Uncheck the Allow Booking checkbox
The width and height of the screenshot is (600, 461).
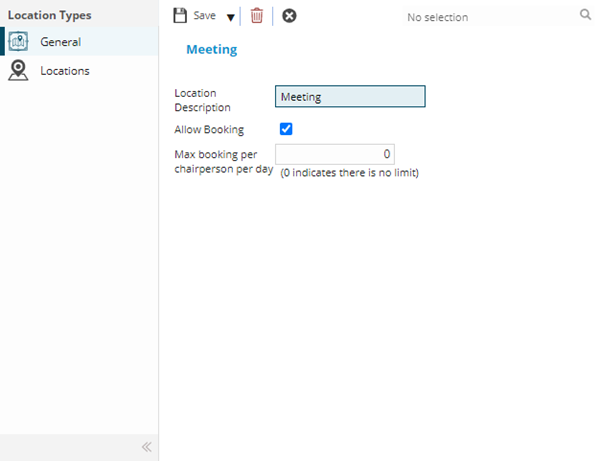[286, 129]
